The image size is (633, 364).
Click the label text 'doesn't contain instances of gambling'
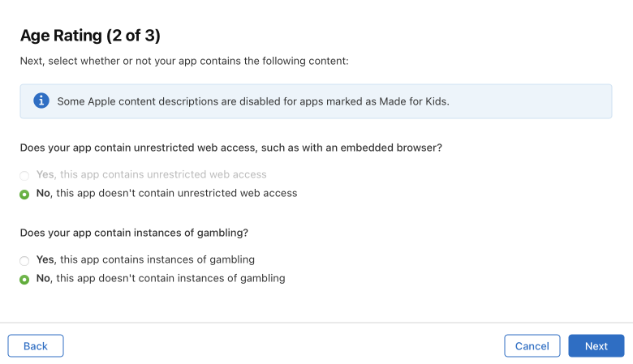(192, 278)
